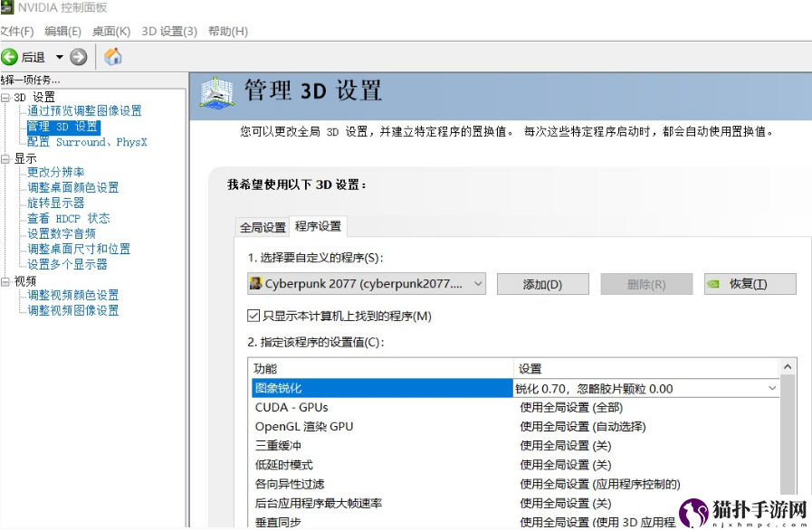Click 使用全局设置 (全部) value
The image size is (812, 530).
[571, 407]
